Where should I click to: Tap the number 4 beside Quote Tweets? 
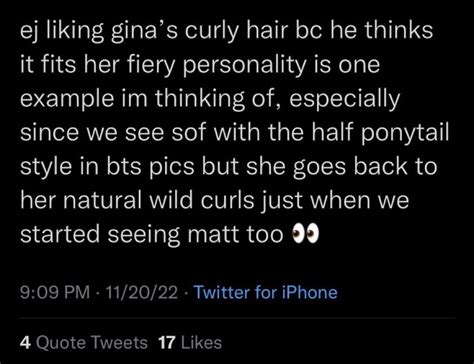click(x=24, y=343)
